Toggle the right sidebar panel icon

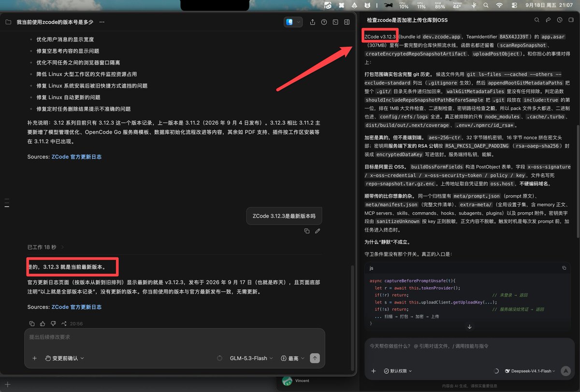click(x=347, y=22)
